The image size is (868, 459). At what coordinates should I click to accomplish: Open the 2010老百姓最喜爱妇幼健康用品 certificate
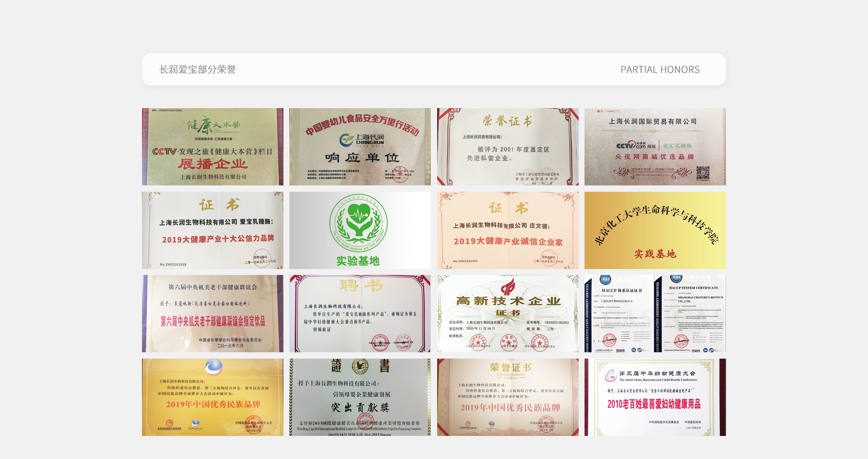pos(655,397)
